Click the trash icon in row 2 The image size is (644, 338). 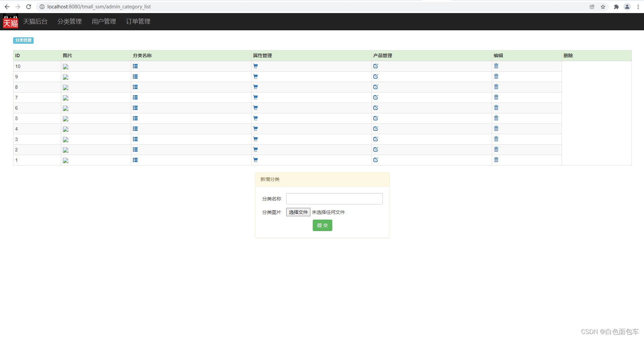point(496,149)
